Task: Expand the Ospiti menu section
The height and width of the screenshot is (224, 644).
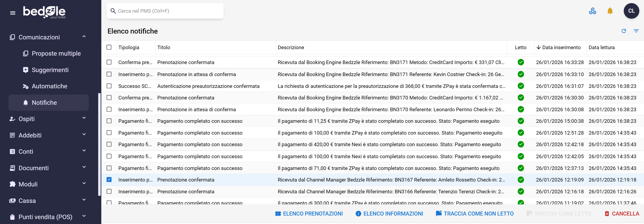Action: tap(84, 118)
